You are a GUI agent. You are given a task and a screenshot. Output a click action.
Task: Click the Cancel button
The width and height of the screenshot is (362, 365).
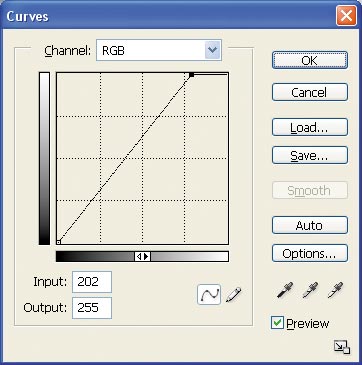310,92
